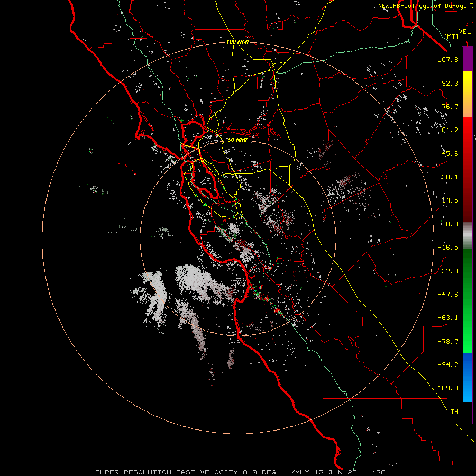Screen dimensions: 476x476
Task: Pick the gray near-zero segment of the color bar
Action: [x=467, y=235]
